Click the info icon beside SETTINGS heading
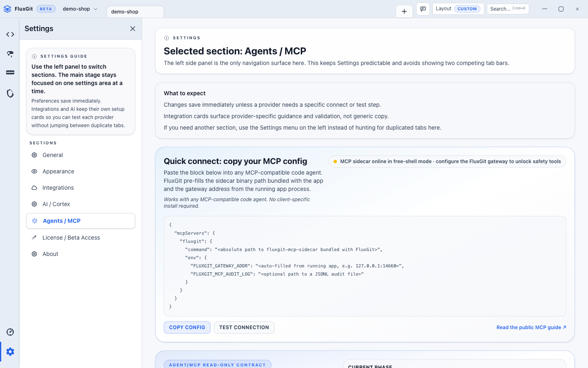The image size is (588, 368). click(167, 38)
